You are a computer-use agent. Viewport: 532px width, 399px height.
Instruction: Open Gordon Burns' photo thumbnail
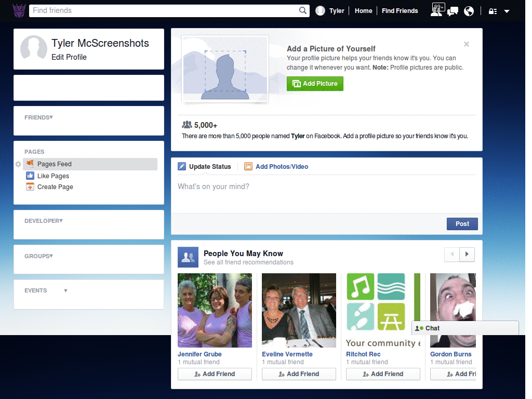pyautogui.click(x=453, y=297)
